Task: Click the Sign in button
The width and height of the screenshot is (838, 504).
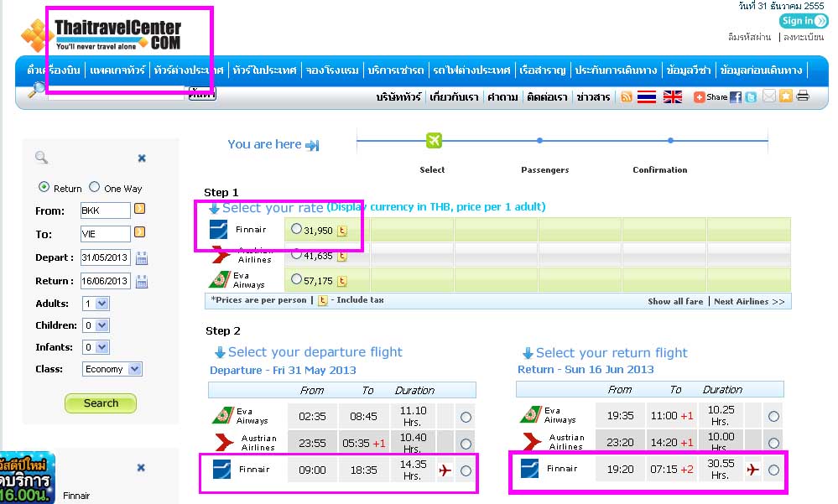Action: click(x=804, y=21)
